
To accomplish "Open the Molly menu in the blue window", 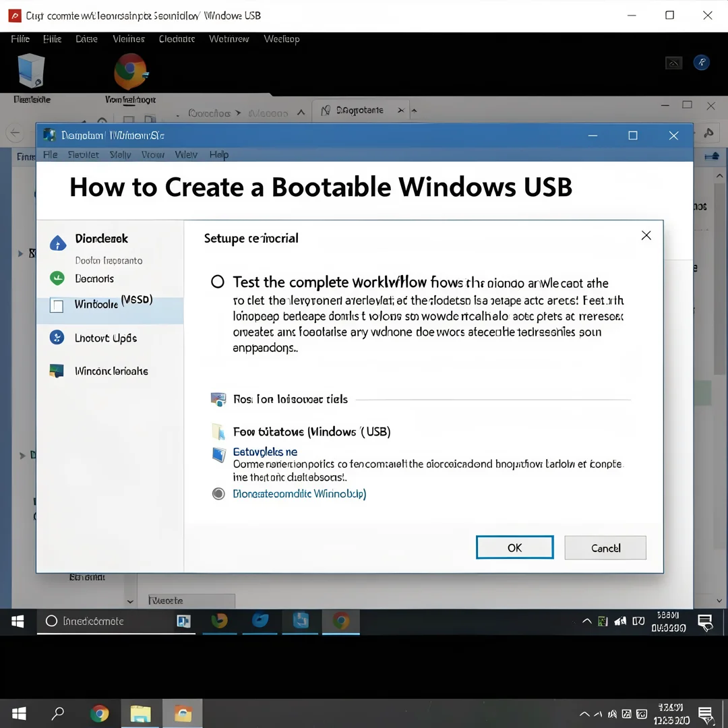I will pos(120,154).
